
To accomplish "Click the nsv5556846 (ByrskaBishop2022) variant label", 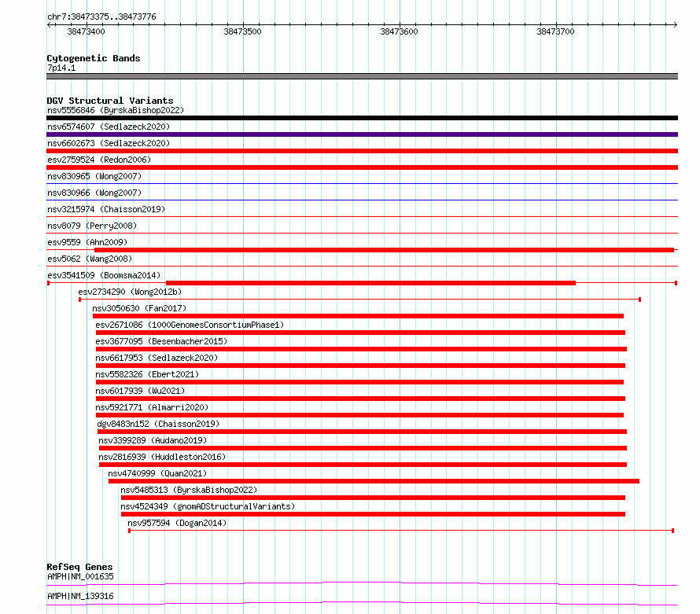I will (115, 111).
